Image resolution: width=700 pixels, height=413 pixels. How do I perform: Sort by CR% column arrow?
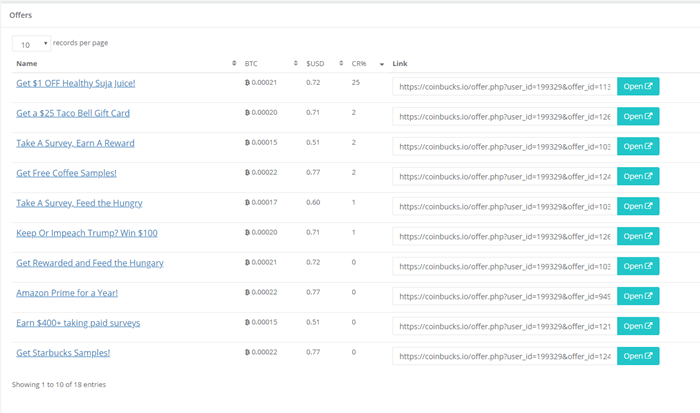[382, 64]
